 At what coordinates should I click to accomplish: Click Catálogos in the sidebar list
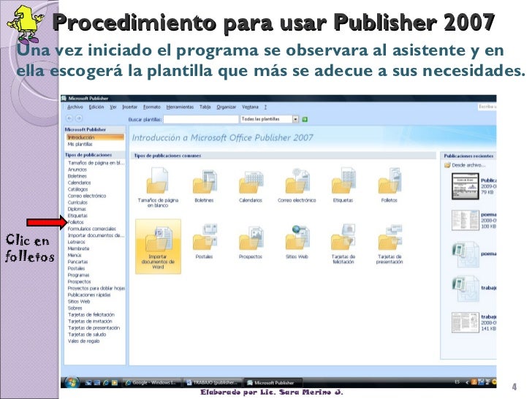pyautogui.click(x=77, y=189)
